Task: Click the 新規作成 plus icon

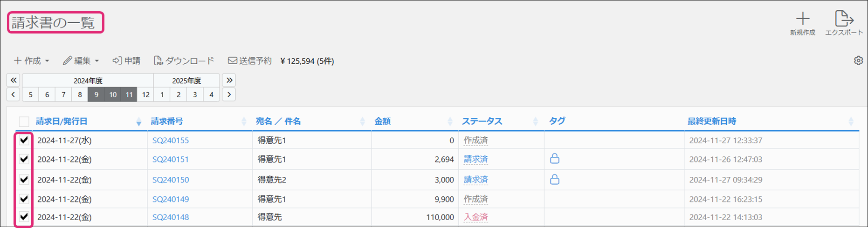Action: 802,19
